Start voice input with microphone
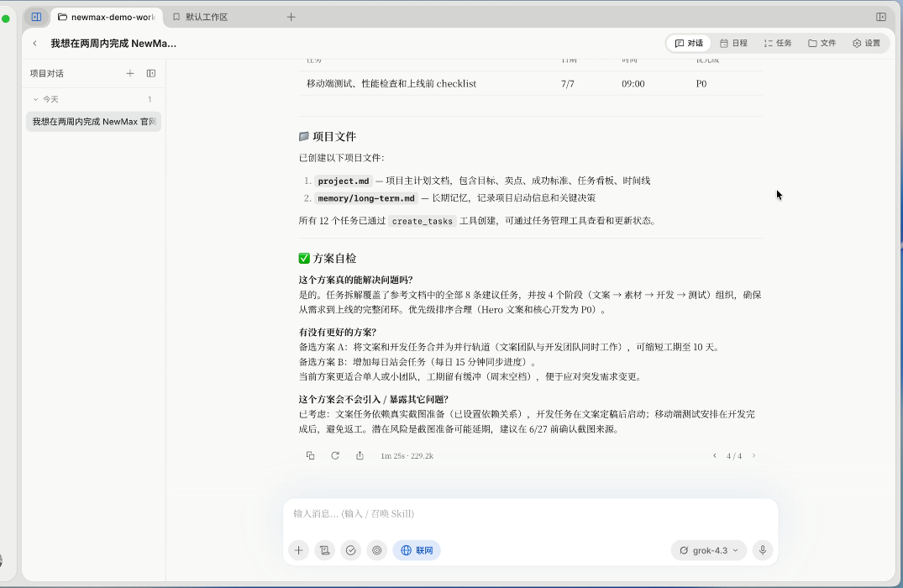Viewport: 903px width, 588px height. (x=763, y=550)
